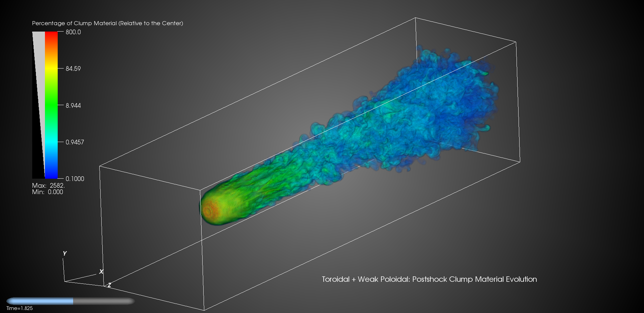Viewport: 644px width, 313px height.
Task: Click legend value '8.944'
Action: 73,105
